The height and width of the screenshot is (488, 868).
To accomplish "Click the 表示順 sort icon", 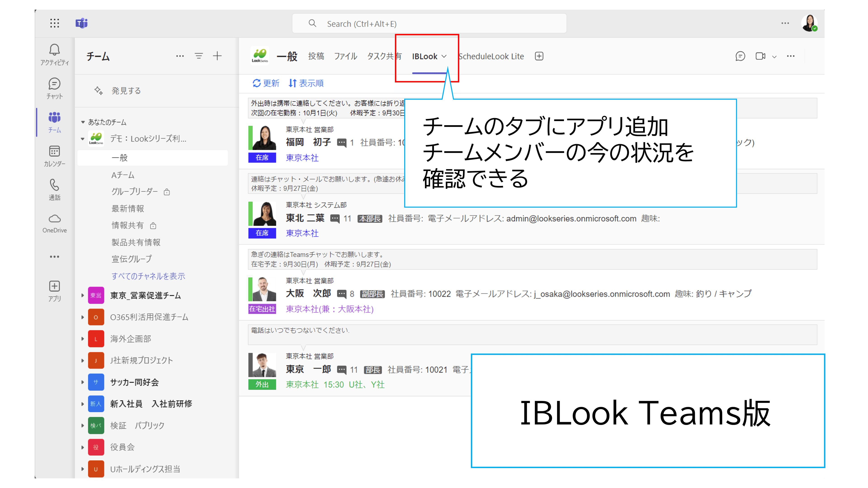I will tap(292, 83).
